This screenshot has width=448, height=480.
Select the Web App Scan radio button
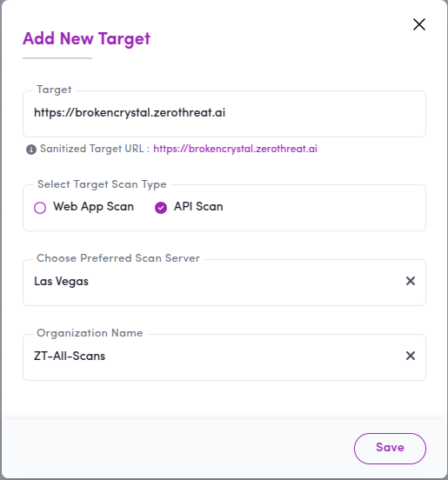coord(40,208)
